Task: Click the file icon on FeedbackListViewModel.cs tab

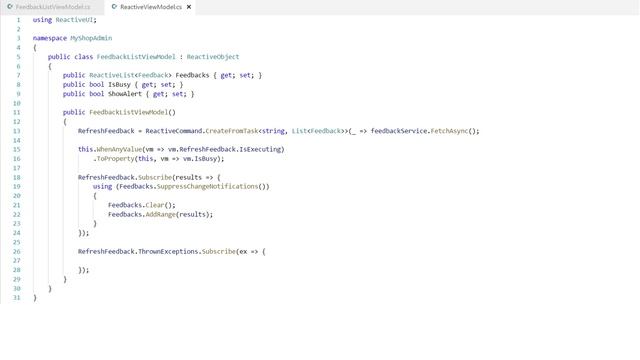Action: [10, 7]
